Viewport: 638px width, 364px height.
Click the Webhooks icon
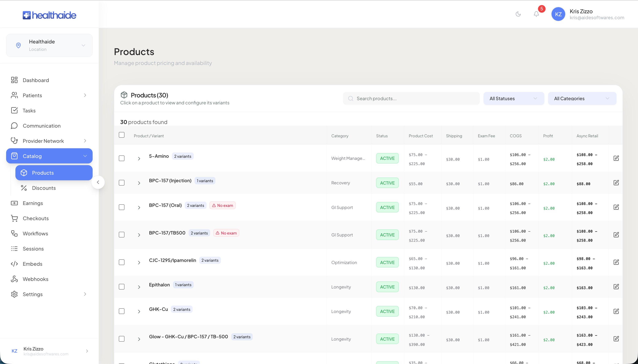[14, 279]
